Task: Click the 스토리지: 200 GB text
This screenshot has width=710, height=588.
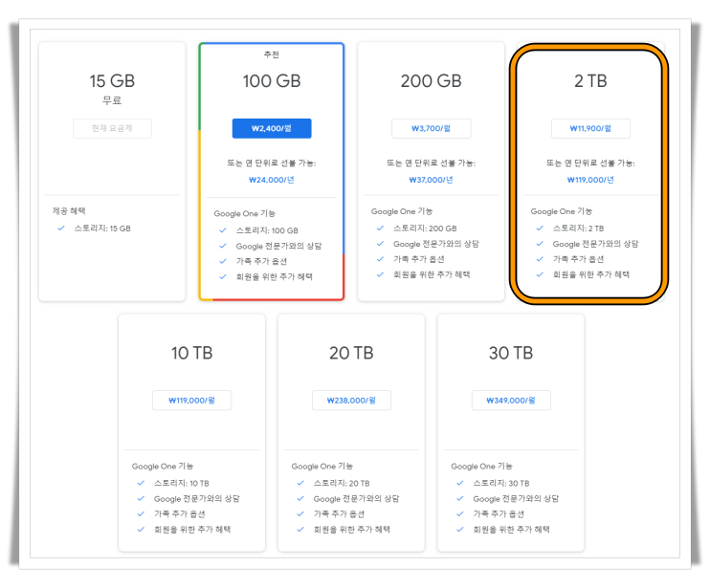Action: pos(425,229)
